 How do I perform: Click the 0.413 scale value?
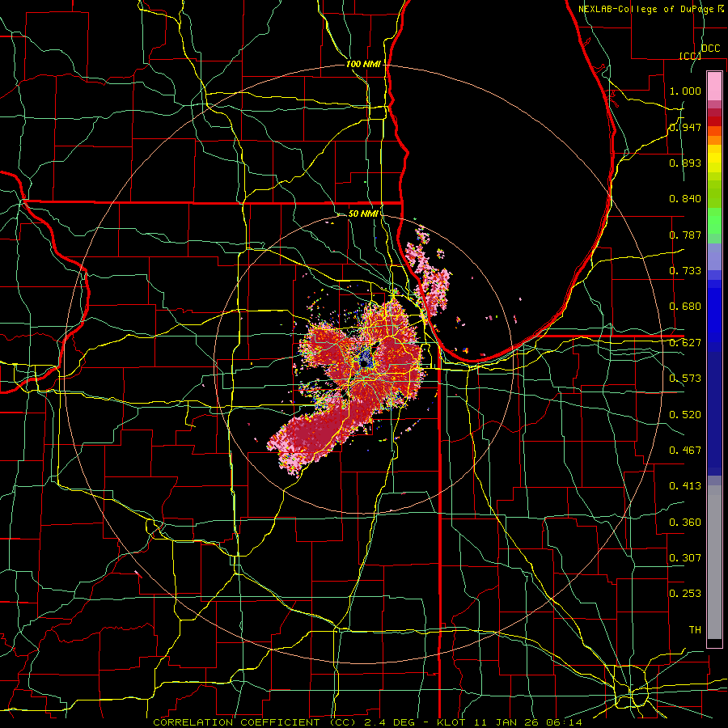click(685, 486)
